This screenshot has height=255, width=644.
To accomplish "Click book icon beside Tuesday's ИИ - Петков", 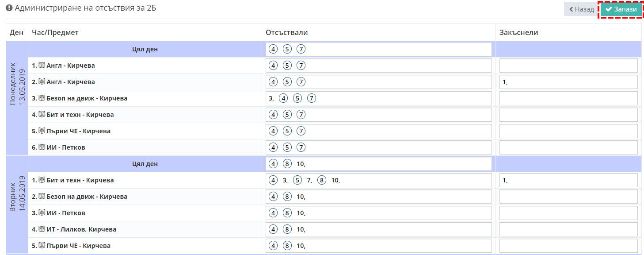I will [x=42, y=213].
